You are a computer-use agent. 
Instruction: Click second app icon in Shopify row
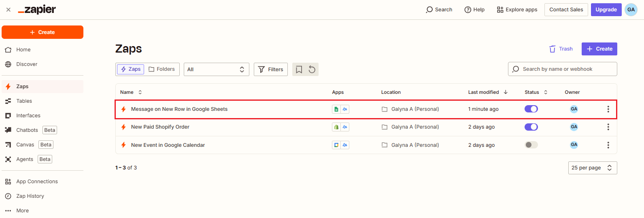click(x=345, y=127)
